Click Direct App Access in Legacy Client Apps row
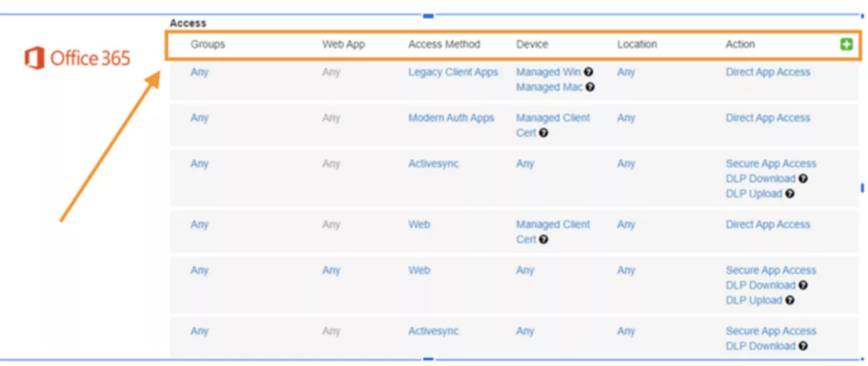Viewport: 868px width, 366px height. click(767, 72)
